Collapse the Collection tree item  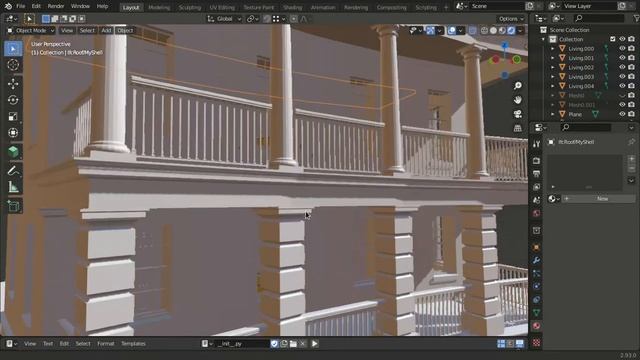click(543, 39)
